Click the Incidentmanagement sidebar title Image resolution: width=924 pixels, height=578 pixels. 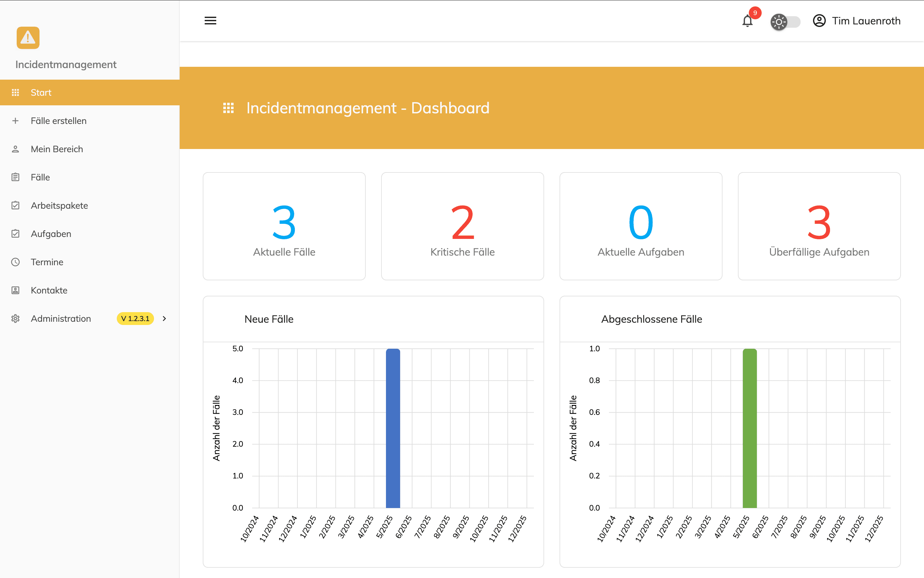66,64
